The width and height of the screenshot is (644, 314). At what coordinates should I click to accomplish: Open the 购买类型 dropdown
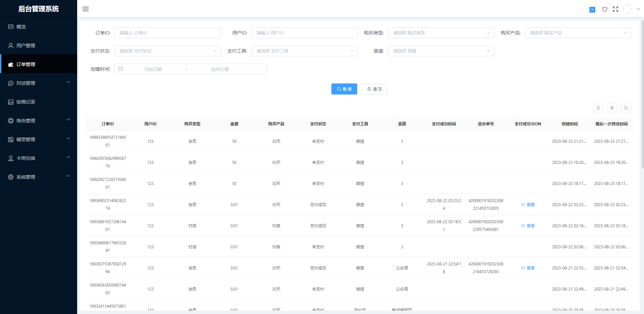pyautogui.click(x=441, y=33)
